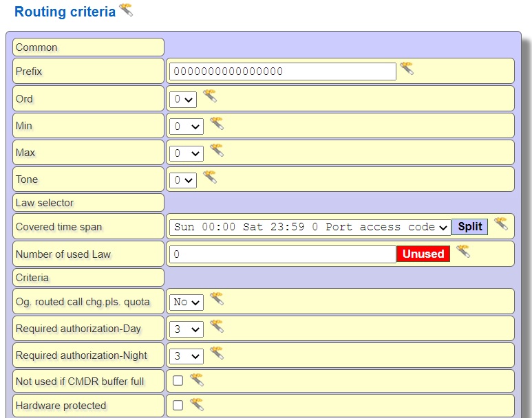This screenshot has height=418, width=532.
Task: Enable Not used if CMDR buffer full
Action: 178,381
